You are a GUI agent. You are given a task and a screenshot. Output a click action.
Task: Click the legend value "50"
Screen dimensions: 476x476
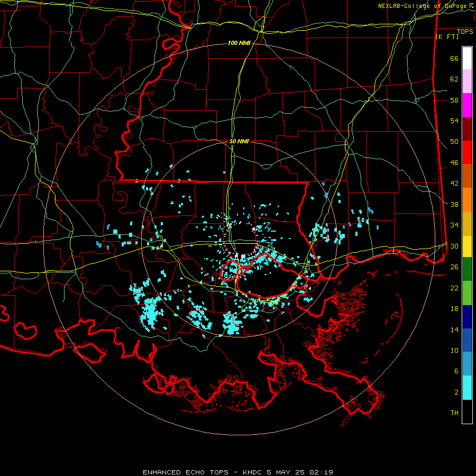coord(454,142)
